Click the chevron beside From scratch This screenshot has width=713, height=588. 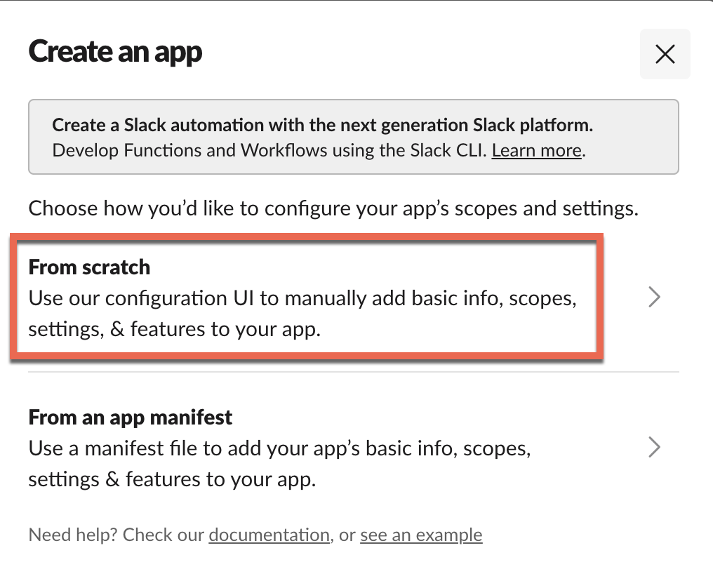coord(654,297)
